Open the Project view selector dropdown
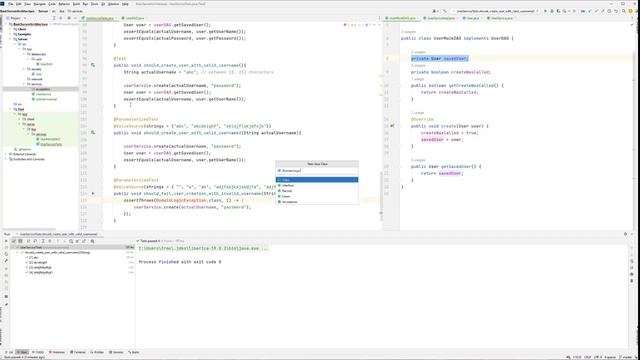 (17, 18)
